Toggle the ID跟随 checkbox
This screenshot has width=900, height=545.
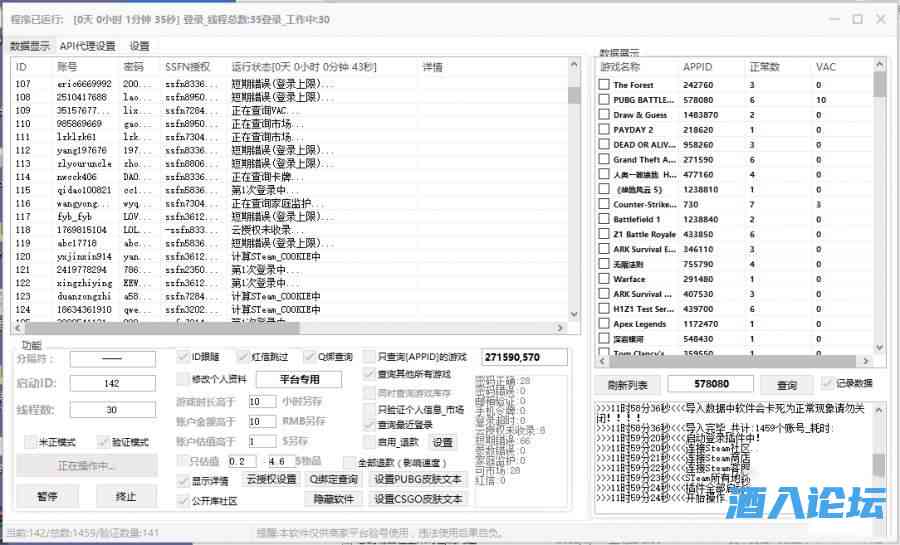pyautogui.click(x=183, y=357)
